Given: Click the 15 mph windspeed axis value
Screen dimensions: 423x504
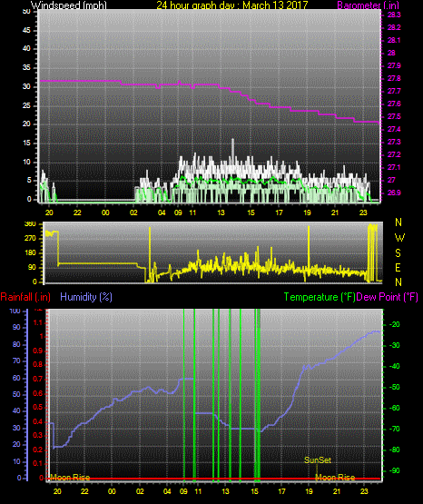Looking at the screenshot, I should [x=26, y=143].
